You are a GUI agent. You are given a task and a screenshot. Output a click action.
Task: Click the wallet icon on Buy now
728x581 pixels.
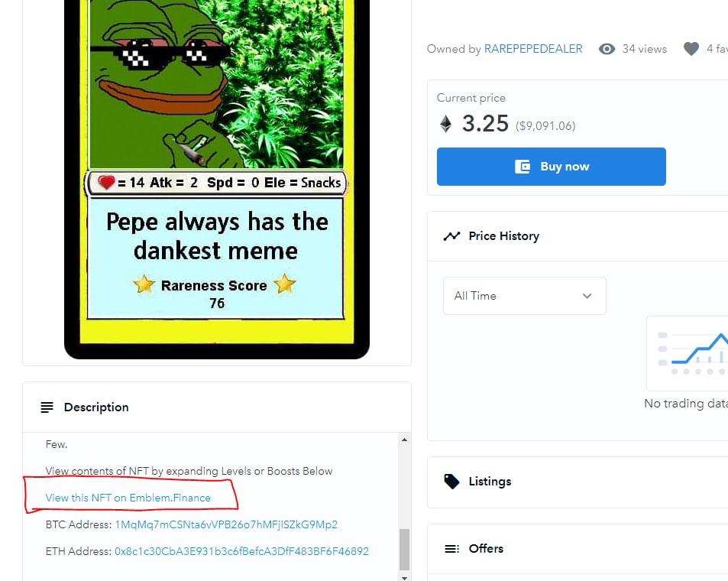point(523,167)
